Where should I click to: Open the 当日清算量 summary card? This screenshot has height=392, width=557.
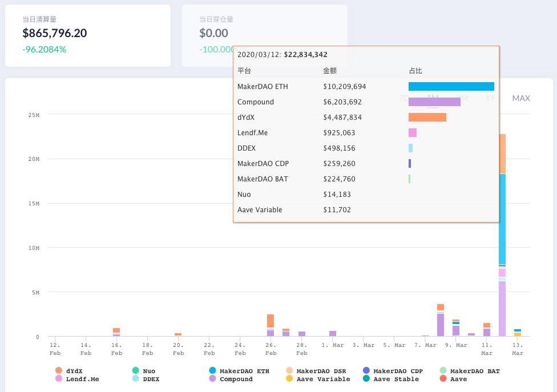click(87, 35)
